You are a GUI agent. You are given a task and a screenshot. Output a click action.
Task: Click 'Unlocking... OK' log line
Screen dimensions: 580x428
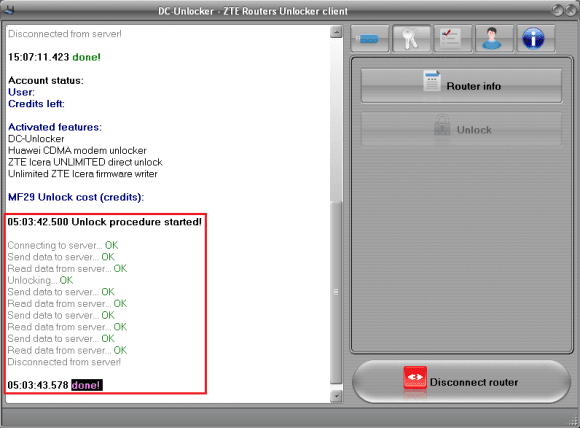point(40,280)
